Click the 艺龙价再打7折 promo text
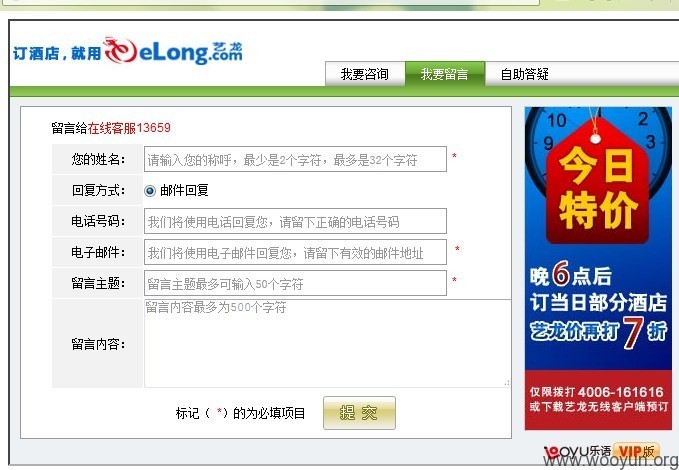 point(598,332)
